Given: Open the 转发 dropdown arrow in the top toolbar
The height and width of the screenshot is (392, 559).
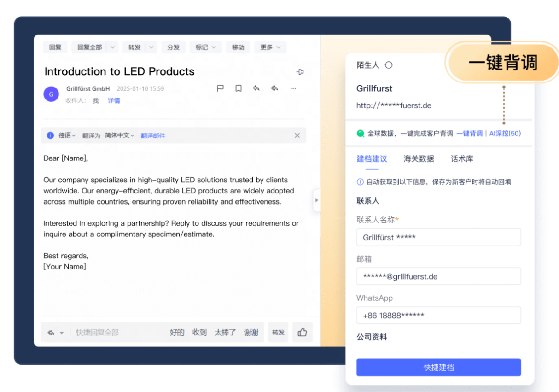Looking at the screenshot, I should (x=152, y=47).
